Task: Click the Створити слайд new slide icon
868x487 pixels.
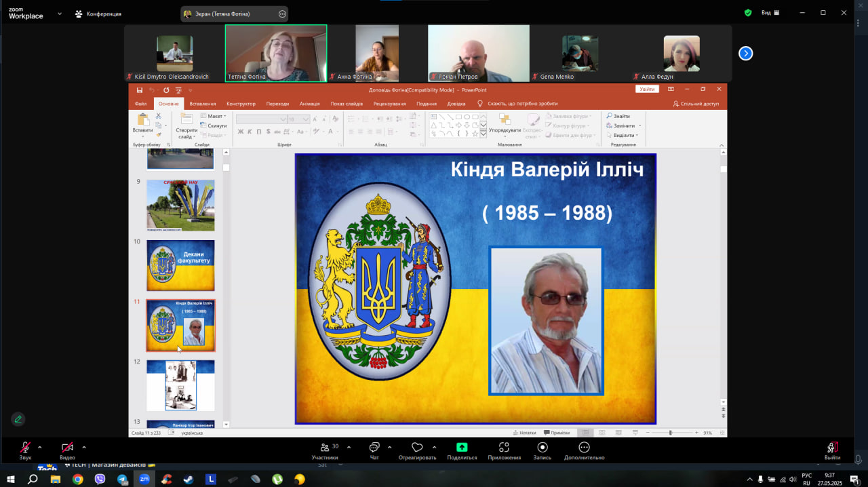Action: pos(186,119)
